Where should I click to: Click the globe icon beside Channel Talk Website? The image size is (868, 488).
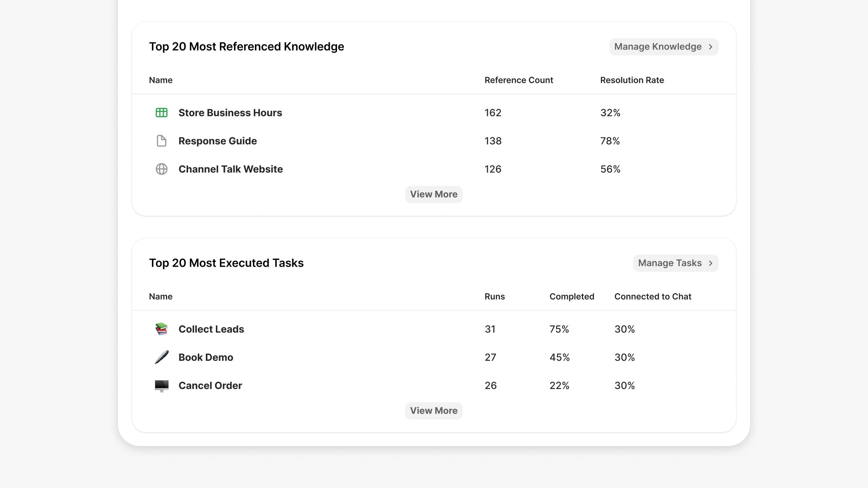(161, 169)
